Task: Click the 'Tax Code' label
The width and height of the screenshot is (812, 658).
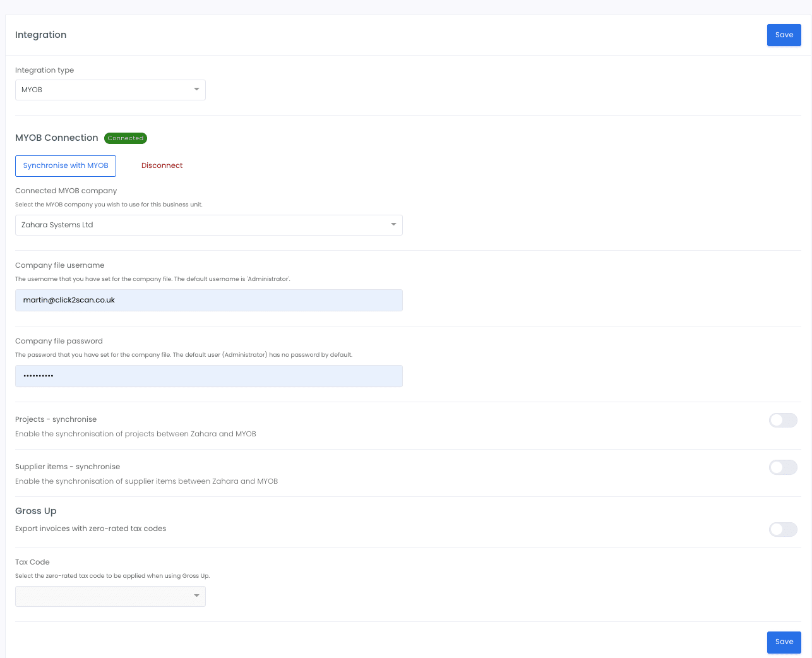Action: pyautogui.click(x=32, y=562)
